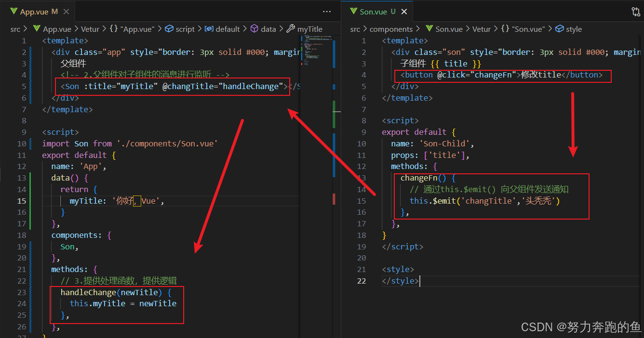Click the wrench icon before 'myTitle' breadcrumb

(x=291, y=29)
